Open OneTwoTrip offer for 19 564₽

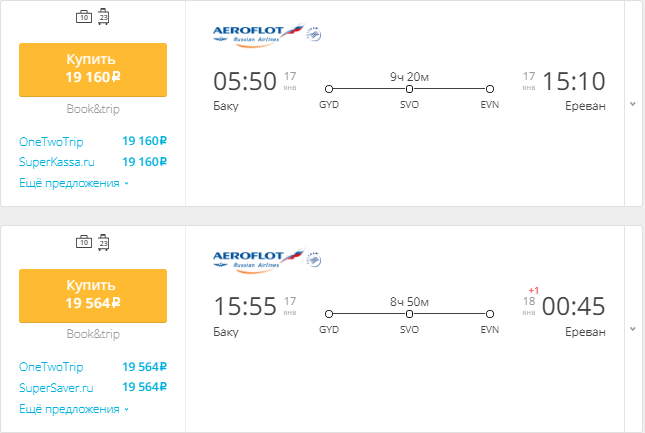pos(51,367)
